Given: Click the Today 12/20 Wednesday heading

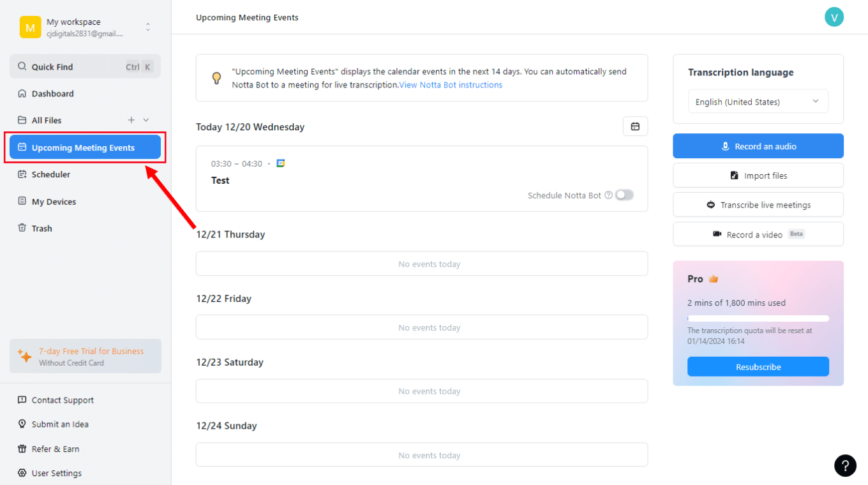Looking at the screenshot, I should [250, 127].
